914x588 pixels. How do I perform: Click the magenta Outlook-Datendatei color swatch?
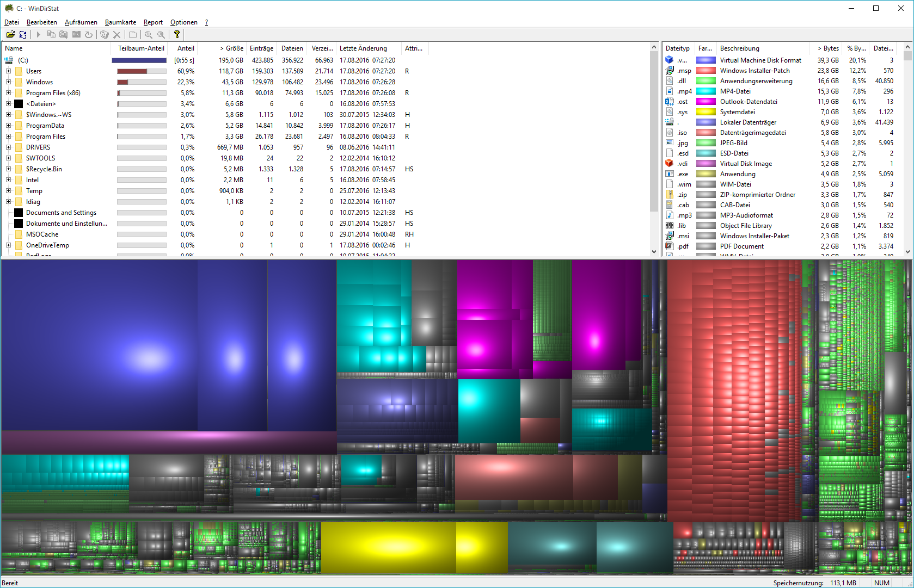pos(706,102)
